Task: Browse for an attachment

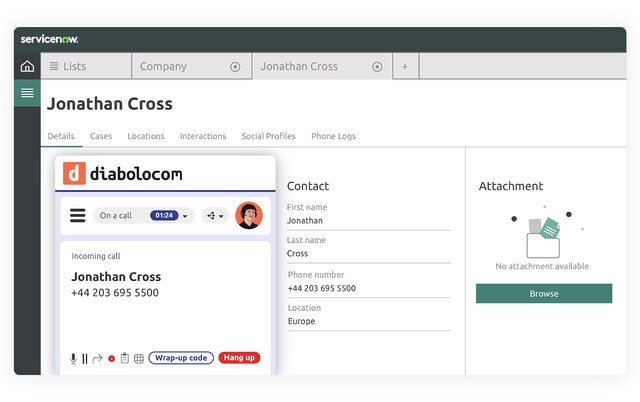Action: (x=544, y=293)
